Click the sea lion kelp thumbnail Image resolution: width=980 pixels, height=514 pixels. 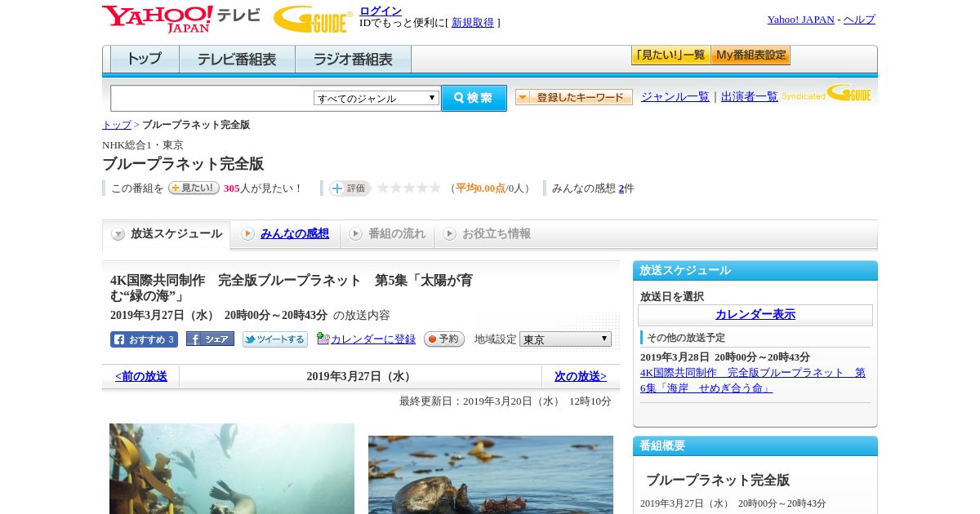pos(232,468)
